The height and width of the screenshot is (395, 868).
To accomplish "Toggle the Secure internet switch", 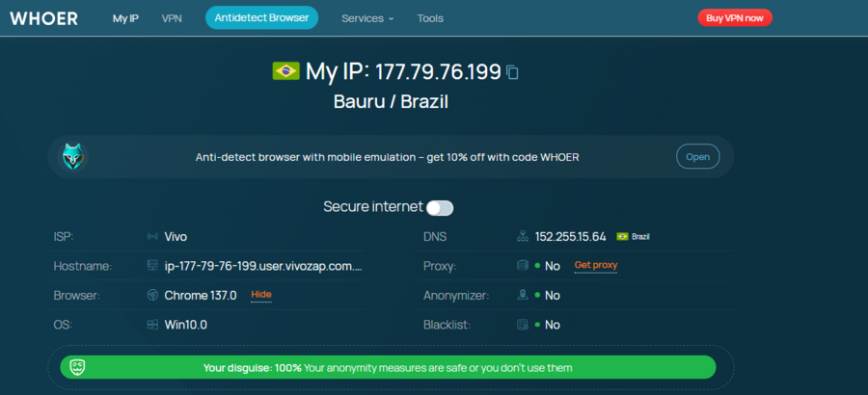I will pyautogui.click(x=440, y=207).
